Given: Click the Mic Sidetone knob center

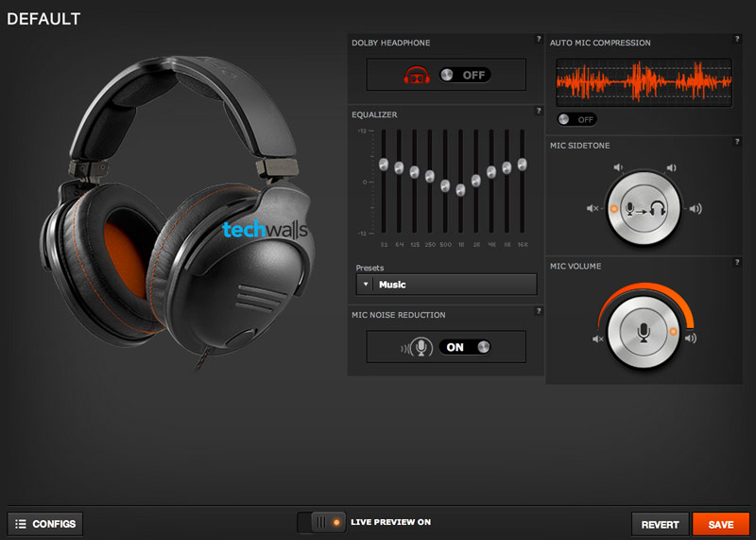Looking at the screenshot, I should pyautogui.click(x=644, y=209).
